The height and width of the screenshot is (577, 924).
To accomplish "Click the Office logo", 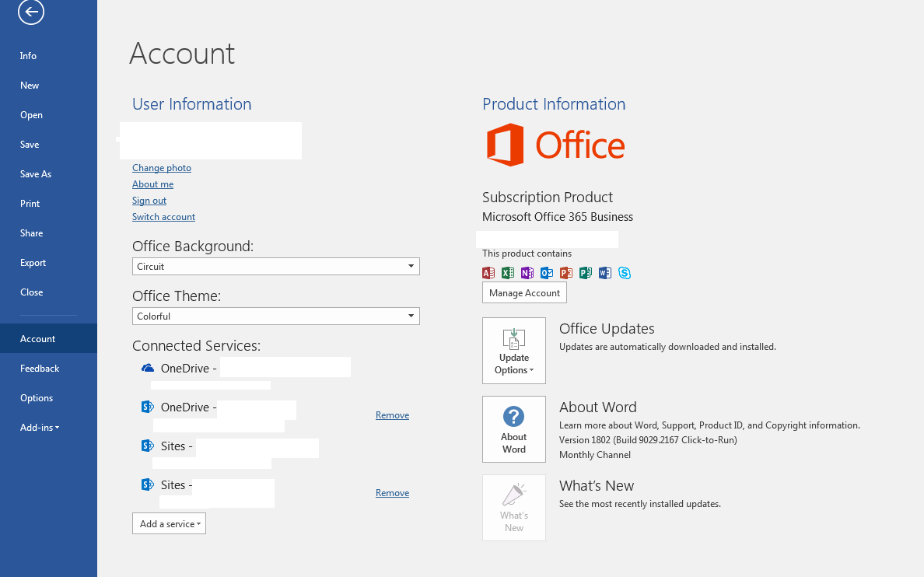I will pyautogui.click(x=555, y=145).
